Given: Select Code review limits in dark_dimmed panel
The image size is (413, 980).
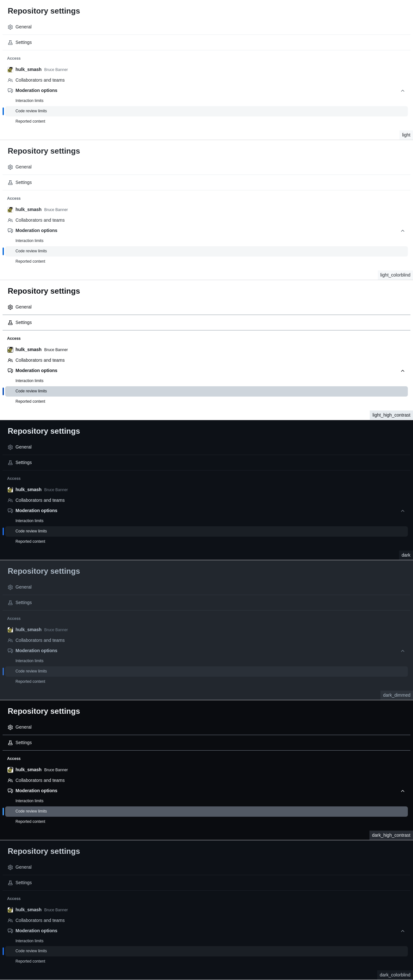Looking at the screenshot, I should click(206, 671).
